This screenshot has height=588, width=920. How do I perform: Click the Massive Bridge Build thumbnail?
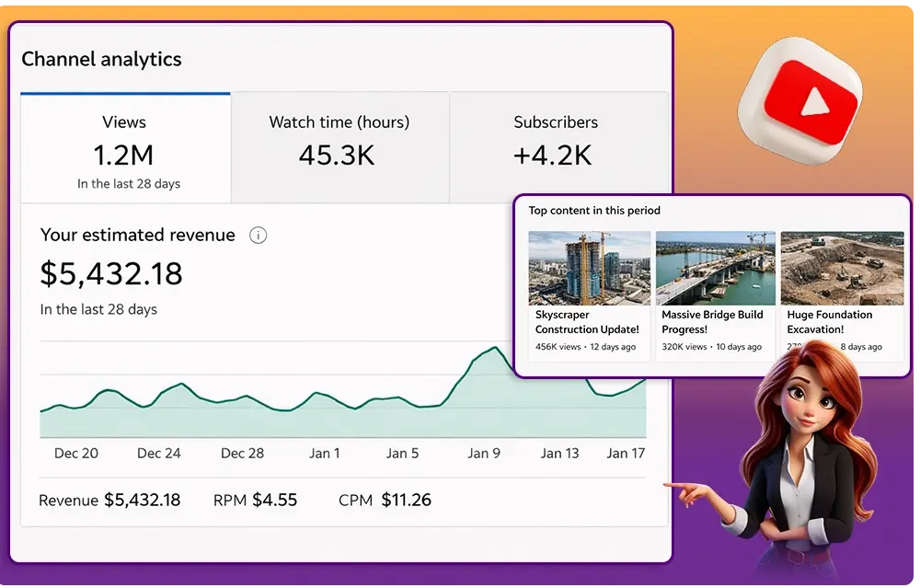(715, 268)
